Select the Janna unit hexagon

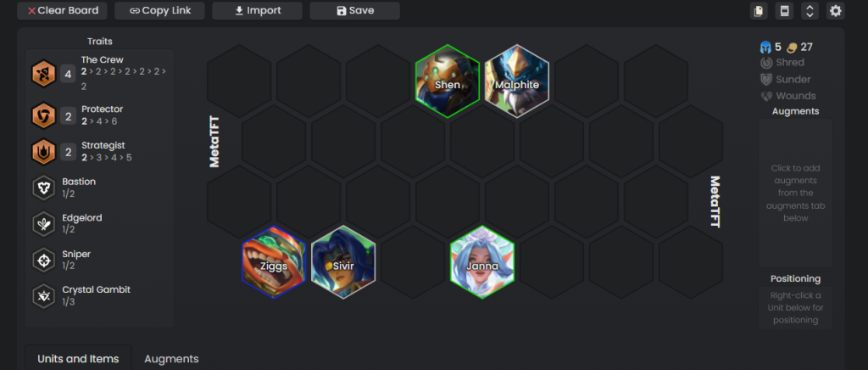pyautogui.click(x=482, y=262)
